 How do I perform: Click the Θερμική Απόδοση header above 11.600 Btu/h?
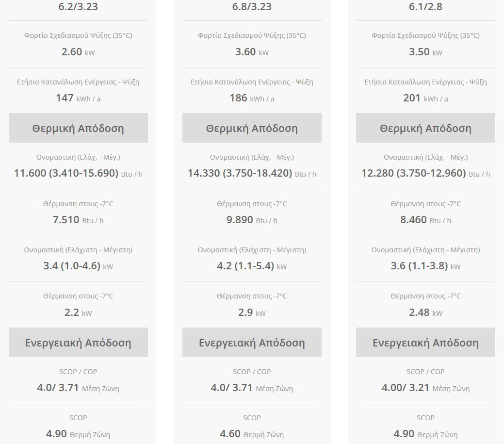(x=78, y=128)
